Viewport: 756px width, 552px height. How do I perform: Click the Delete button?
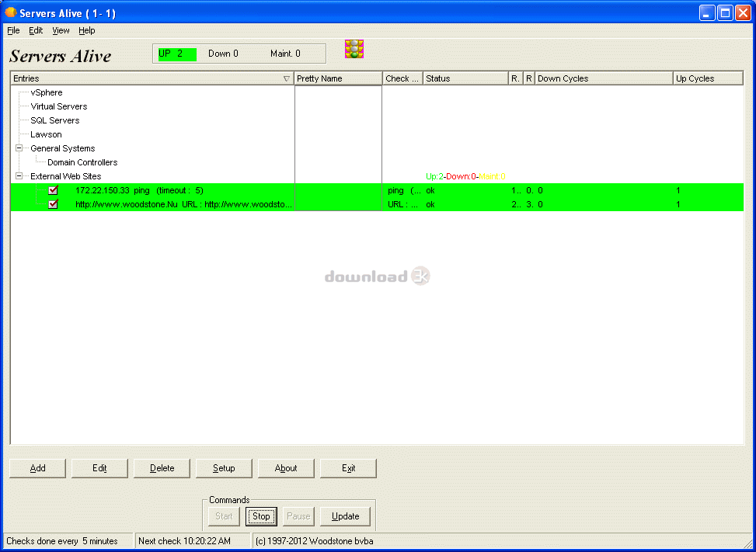tap(162, 468)
